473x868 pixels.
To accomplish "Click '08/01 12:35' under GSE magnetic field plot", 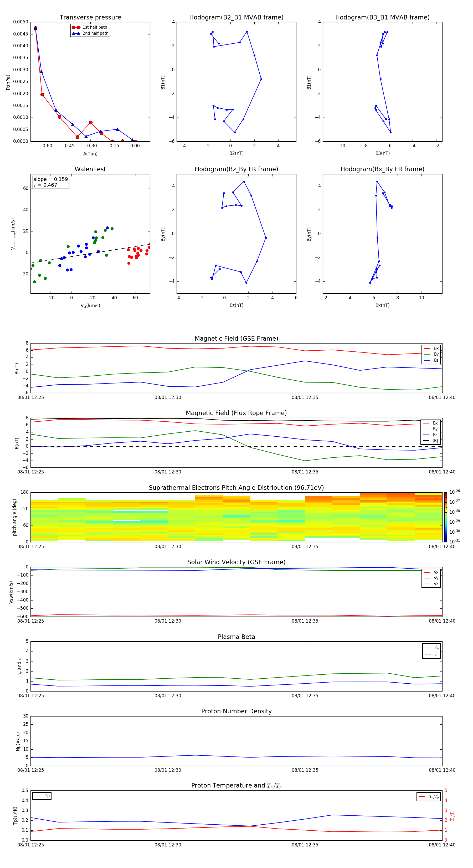I will [305, 397].
